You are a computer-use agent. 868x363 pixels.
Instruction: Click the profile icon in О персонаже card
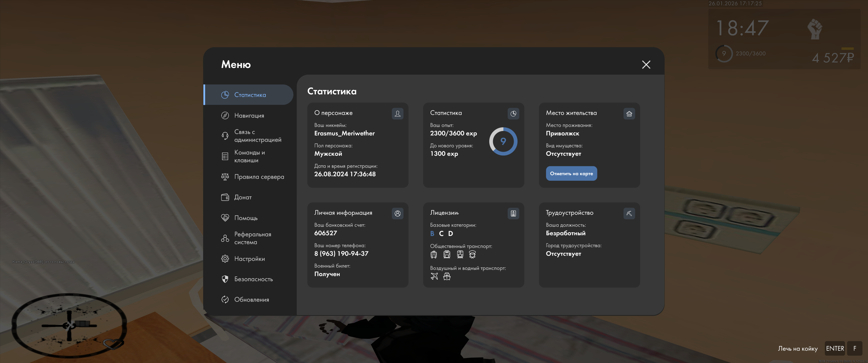point(397,113)
